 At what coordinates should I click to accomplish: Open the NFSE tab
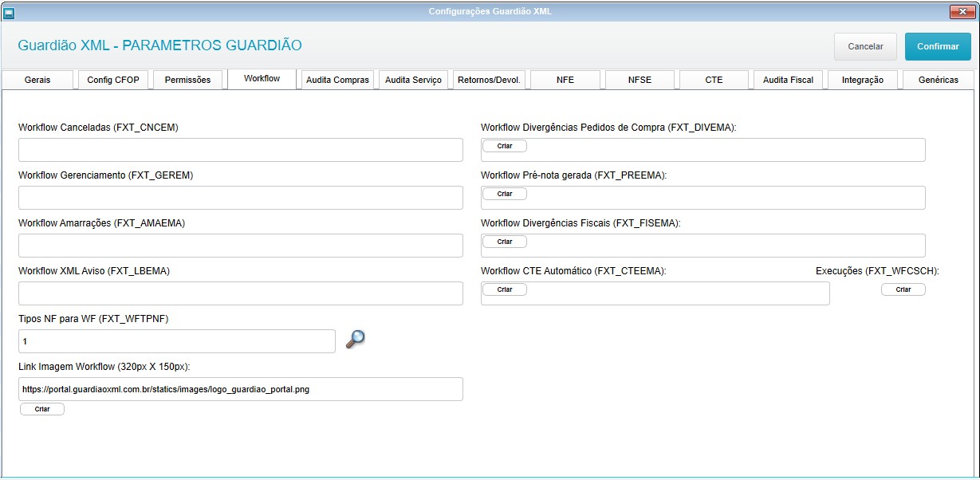tap(640, 80)
